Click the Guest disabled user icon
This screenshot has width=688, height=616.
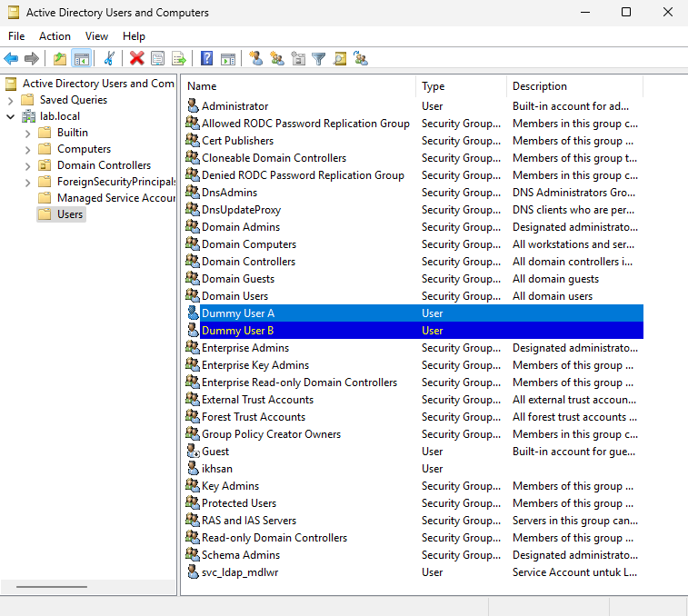click(x=193, y=451)
